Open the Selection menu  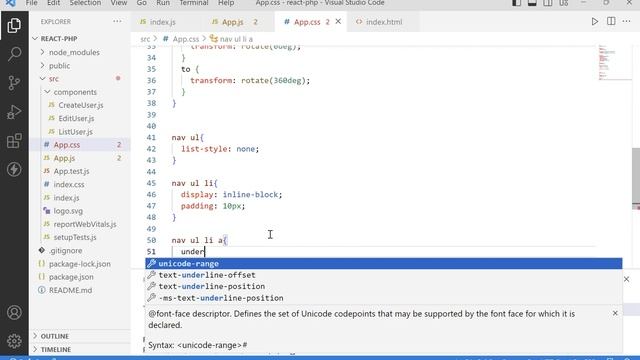coord(85,3)
